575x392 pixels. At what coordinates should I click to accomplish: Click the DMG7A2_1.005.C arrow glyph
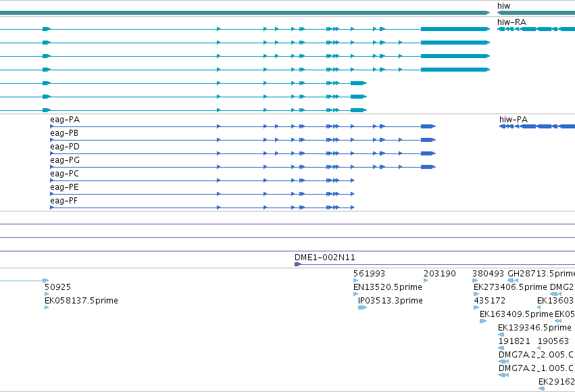point(504,374)
